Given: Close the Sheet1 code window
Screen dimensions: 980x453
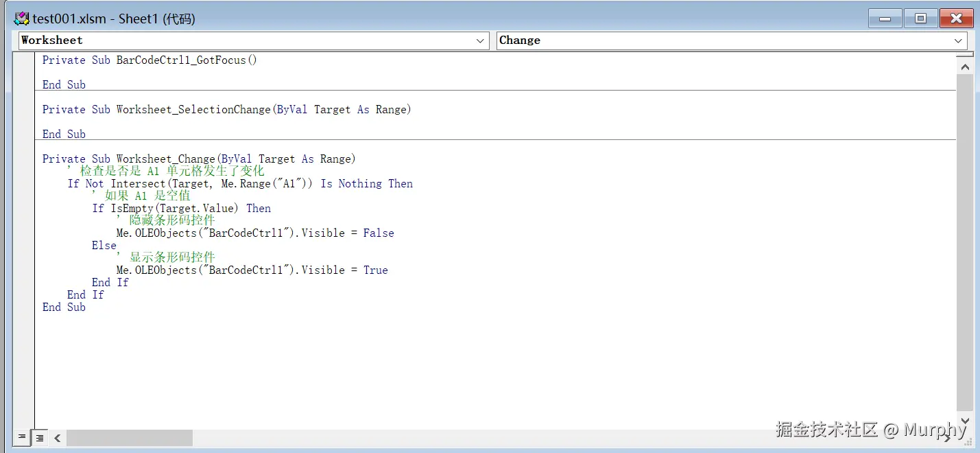Looking at the screenshot, I should coord(956,19).
